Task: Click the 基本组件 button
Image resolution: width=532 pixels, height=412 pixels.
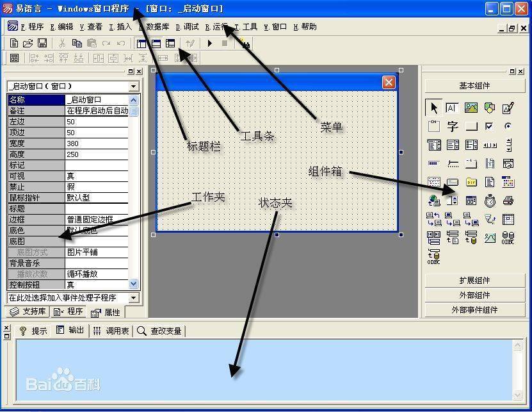Action: pos(474,86)
